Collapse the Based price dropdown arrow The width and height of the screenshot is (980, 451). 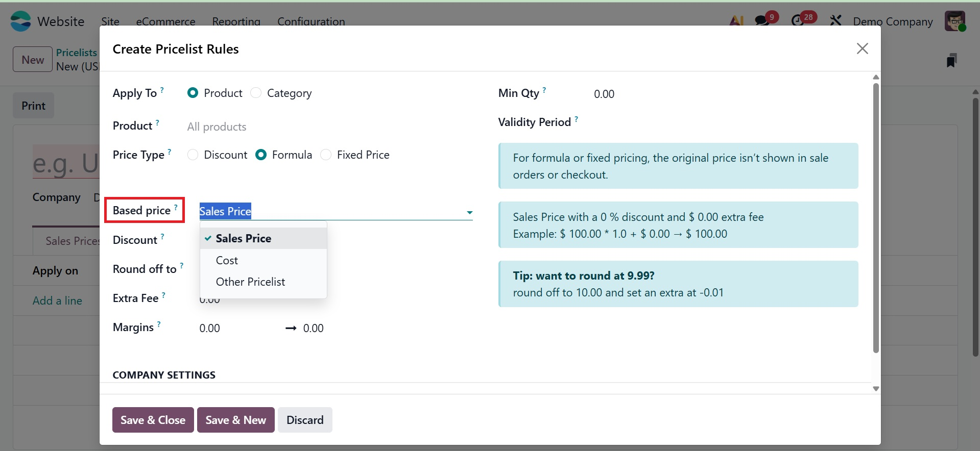(469, 212)
